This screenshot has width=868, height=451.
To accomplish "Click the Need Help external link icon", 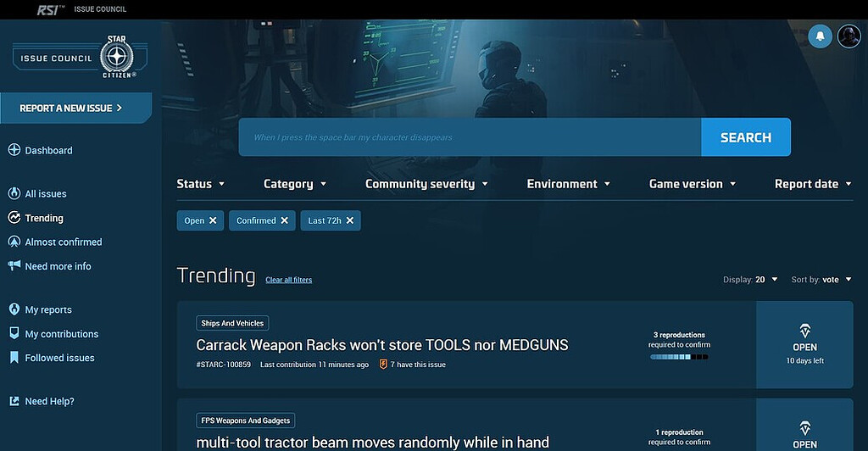I will tap(14, 401).
